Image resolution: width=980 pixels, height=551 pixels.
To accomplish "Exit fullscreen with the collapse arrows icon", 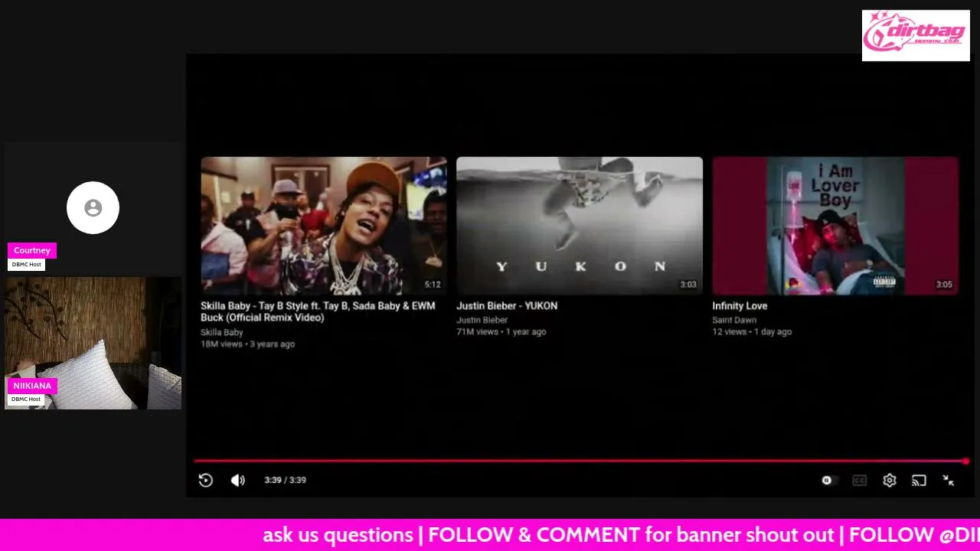I will click(949, 481).
